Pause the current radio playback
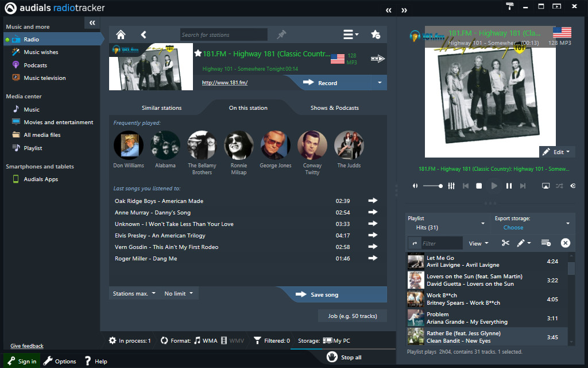Screen dimensions: 588x368 (x=509, y=186)
